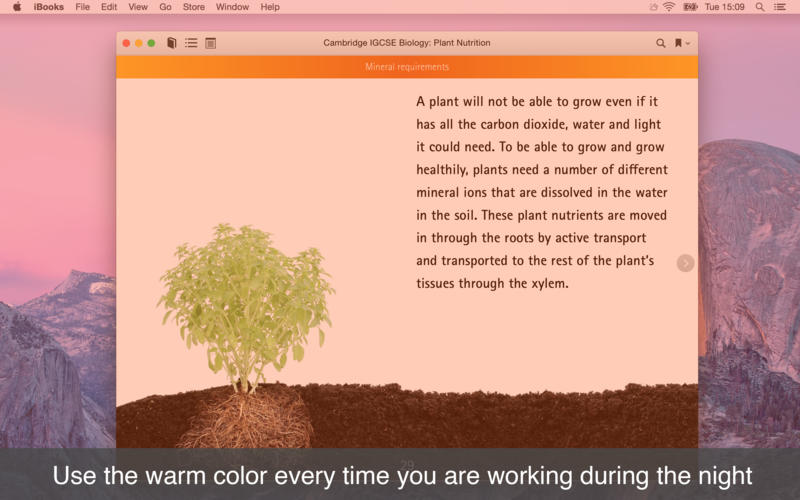This screenshot has width=800, height=500.
Task: Open the Edit menu
Action: 109,7
